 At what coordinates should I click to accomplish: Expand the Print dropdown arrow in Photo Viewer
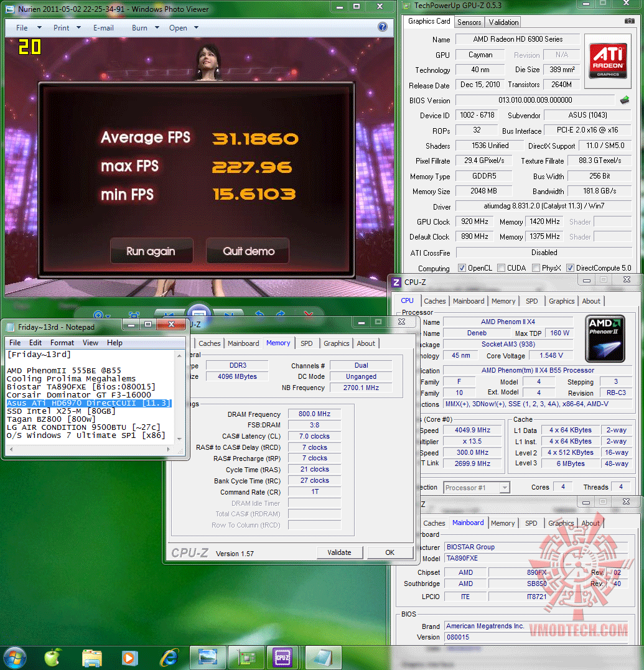78,27
